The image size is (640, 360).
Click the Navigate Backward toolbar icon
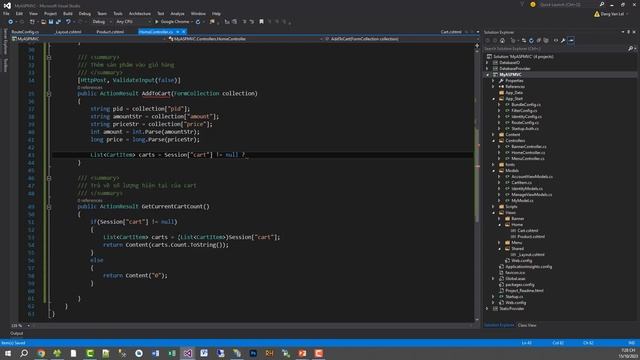pyautogui.click(x=11, y=22)
